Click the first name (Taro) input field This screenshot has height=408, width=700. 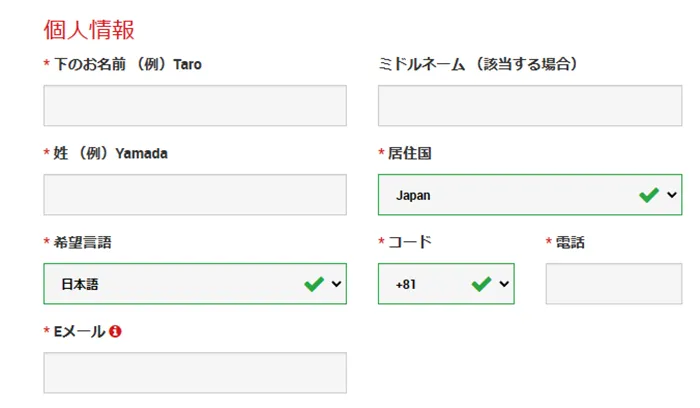pos(195,106)
